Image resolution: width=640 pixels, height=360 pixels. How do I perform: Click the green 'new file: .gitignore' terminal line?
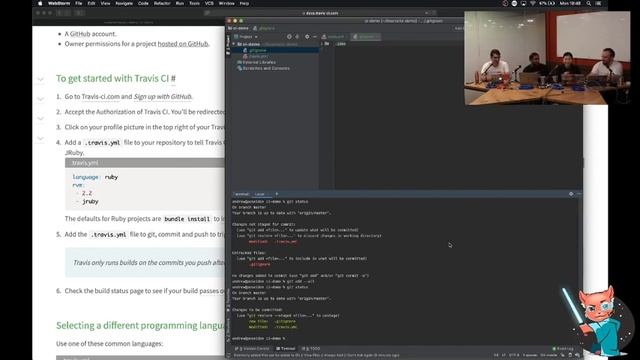(272, 321)
